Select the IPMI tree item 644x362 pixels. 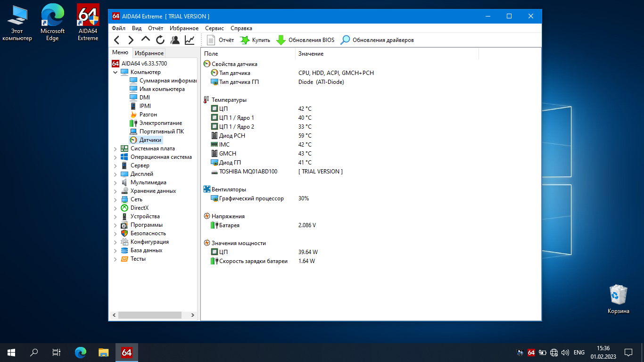[x=140, y=106]
